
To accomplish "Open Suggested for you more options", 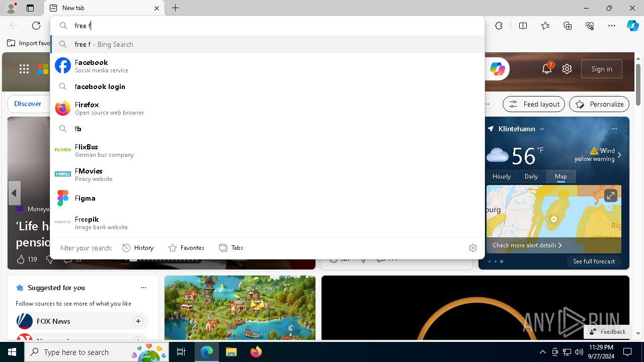I will [143, 288].
